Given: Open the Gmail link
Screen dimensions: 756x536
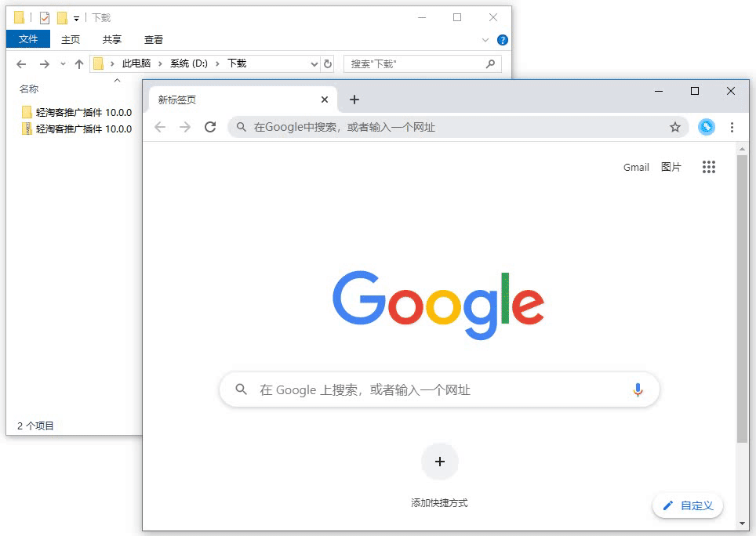Looking at the screenshot, I should tap(636, 167).
